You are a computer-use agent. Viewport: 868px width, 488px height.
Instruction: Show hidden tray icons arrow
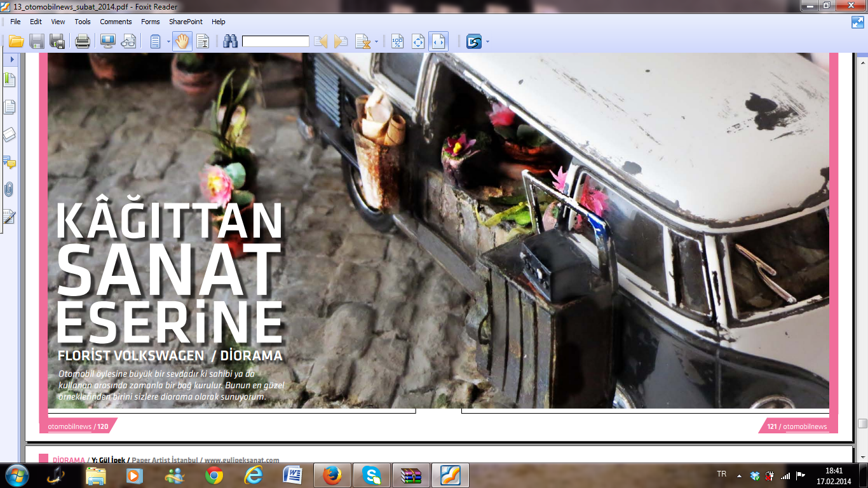pos(739,475)
